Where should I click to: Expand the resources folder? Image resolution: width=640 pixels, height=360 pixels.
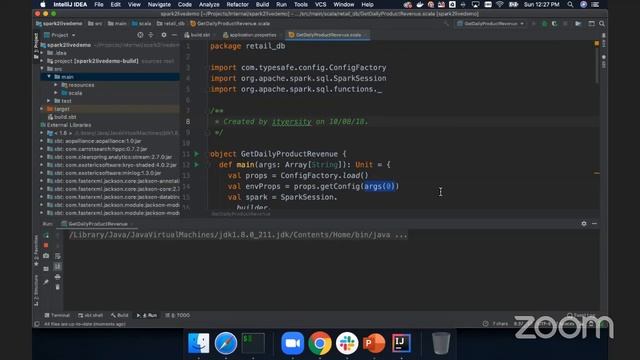[x=56, y=85]
